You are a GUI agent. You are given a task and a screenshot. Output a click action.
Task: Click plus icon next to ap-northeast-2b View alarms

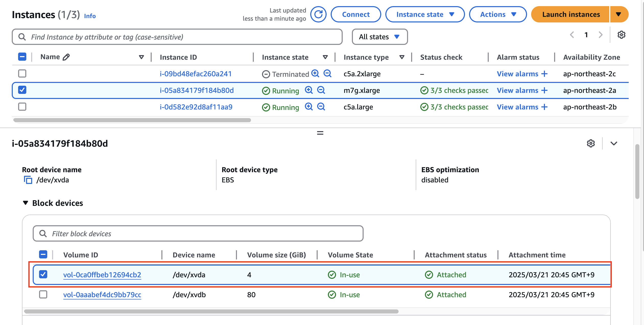click(x=544, y=107)
